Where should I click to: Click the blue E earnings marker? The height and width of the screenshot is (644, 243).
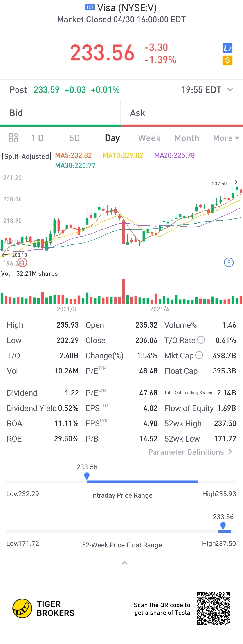tap(228, 262)
